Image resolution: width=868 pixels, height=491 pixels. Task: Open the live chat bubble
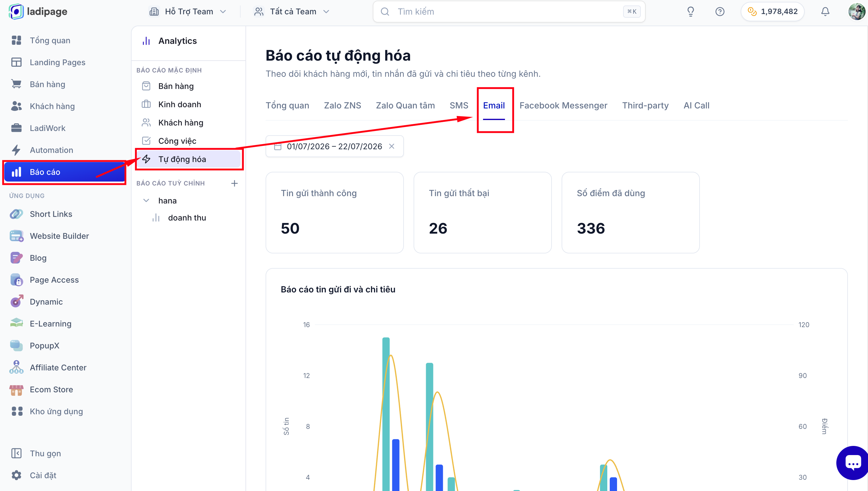coord(852,463)
